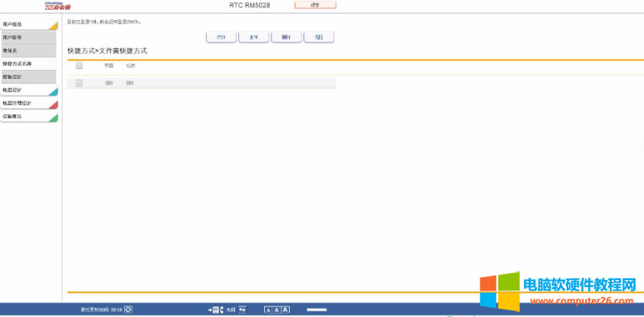
Task: Open the grey sidebar item directly below 用户信息
Action: (x=29, y=37)
